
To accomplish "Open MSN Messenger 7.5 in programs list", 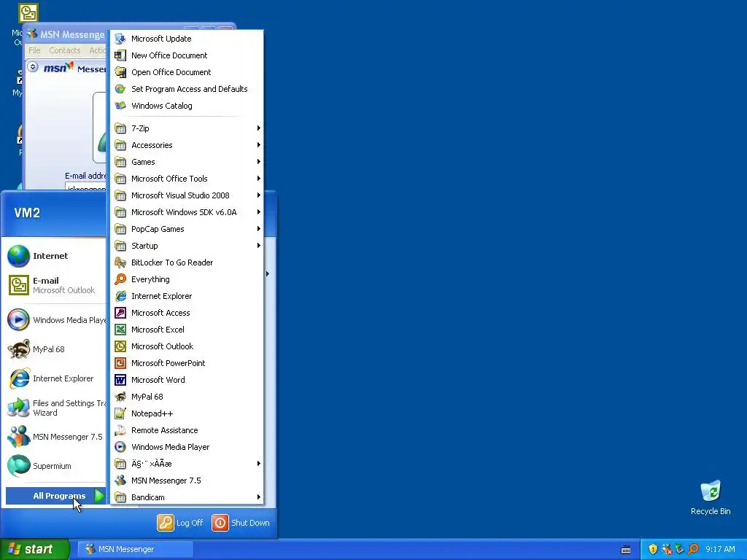I will (x=187, y=481).
